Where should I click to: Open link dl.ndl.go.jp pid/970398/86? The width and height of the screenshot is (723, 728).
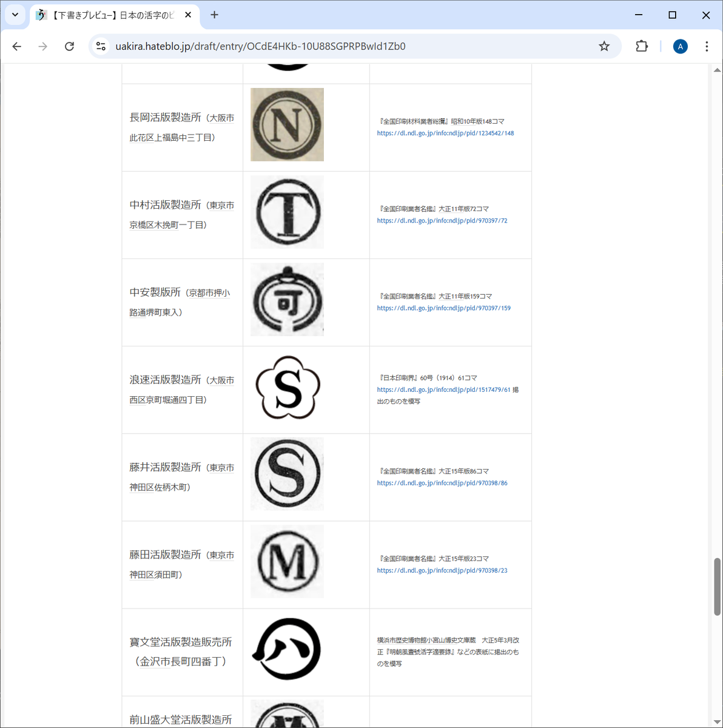pyautogui.click(x=442, y=483)
